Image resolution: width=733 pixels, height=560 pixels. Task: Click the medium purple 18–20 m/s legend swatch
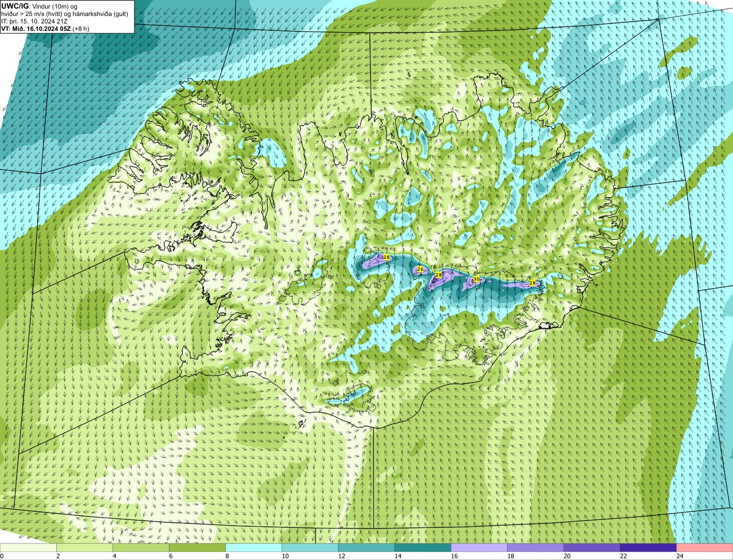tap(536, 547)
